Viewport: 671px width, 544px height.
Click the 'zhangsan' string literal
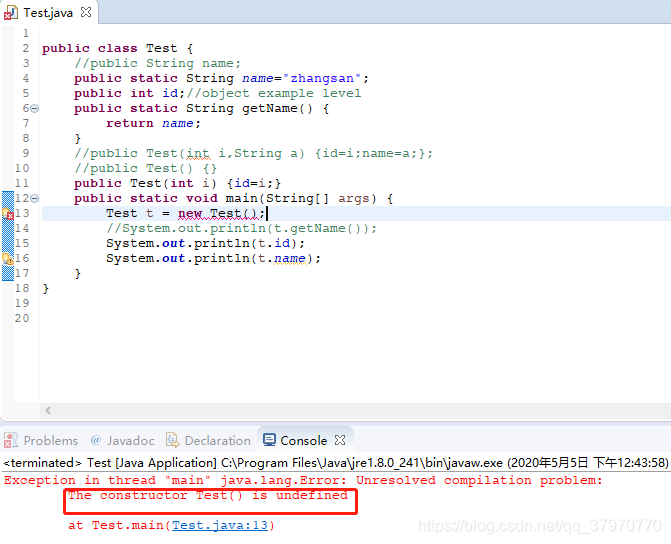click(322, 78)
